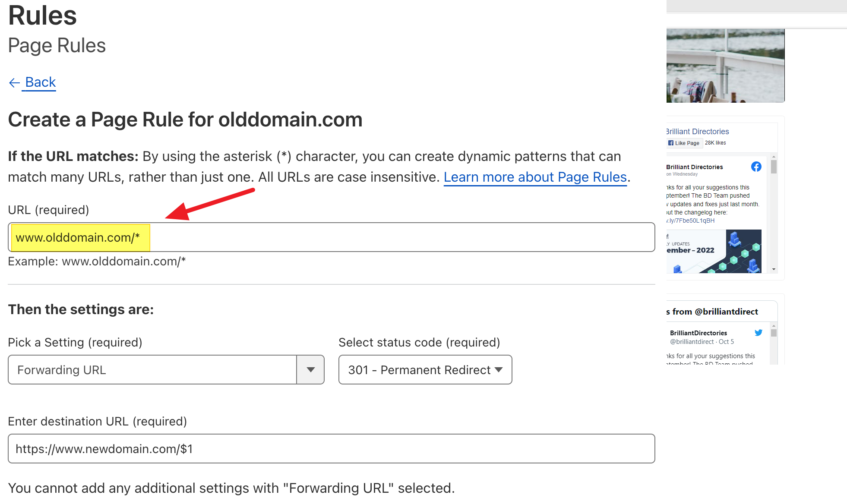Click the up arrow of the Twitter widget scrollbar

[774, 326]
